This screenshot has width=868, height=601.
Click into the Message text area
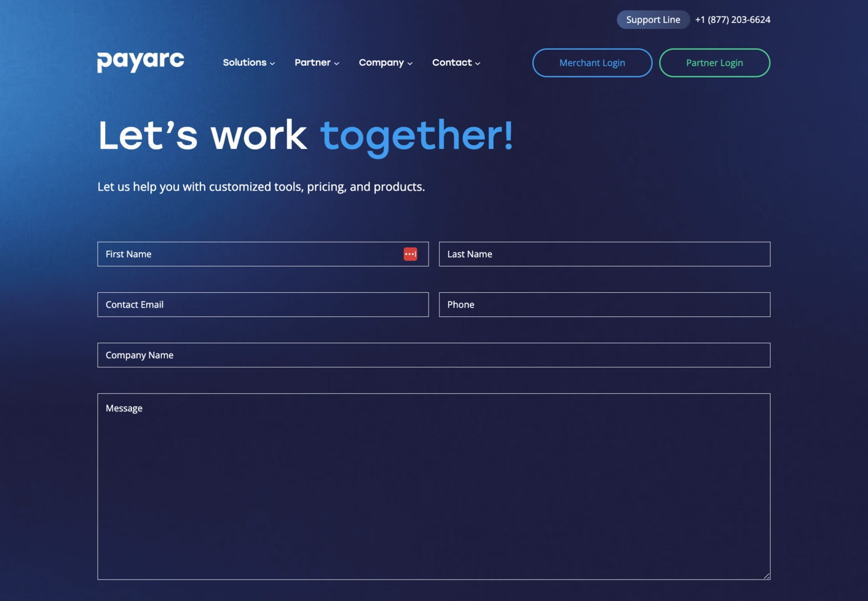(433, 487)
